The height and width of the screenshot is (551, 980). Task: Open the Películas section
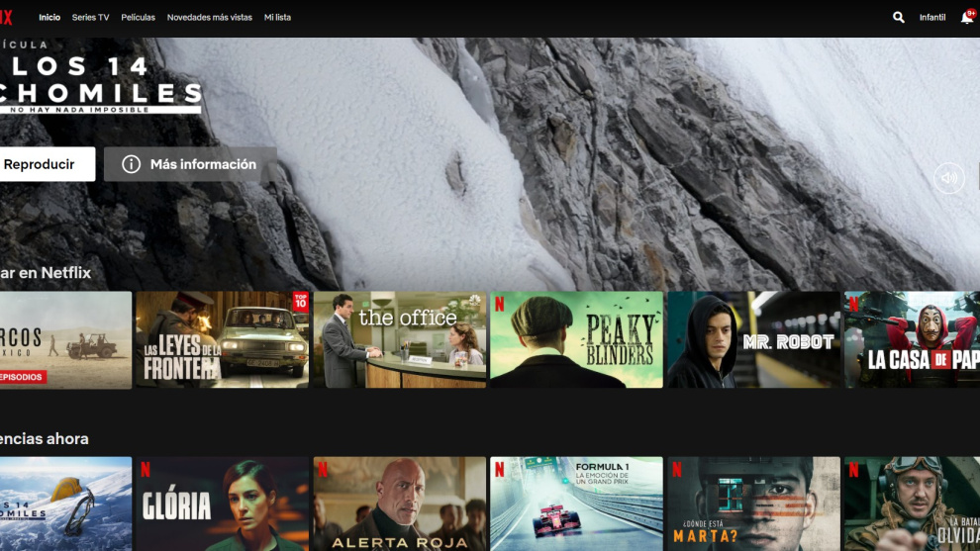[138, 18]
